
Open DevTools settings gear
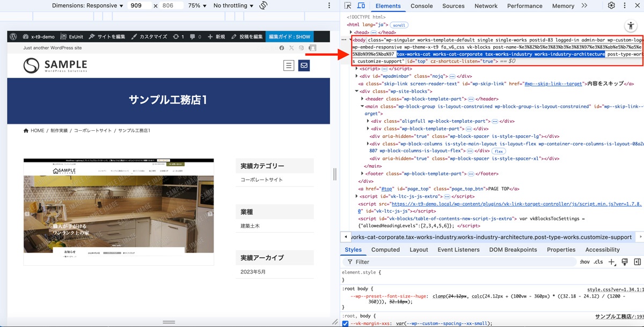tap(611, 6)
